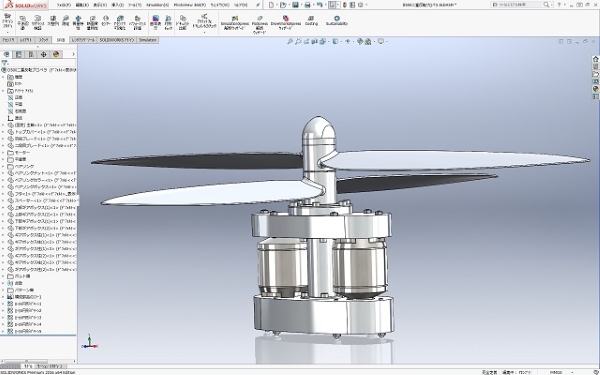
Task: Open the DisplayManager colored ball tab
Action: point(56,54)
